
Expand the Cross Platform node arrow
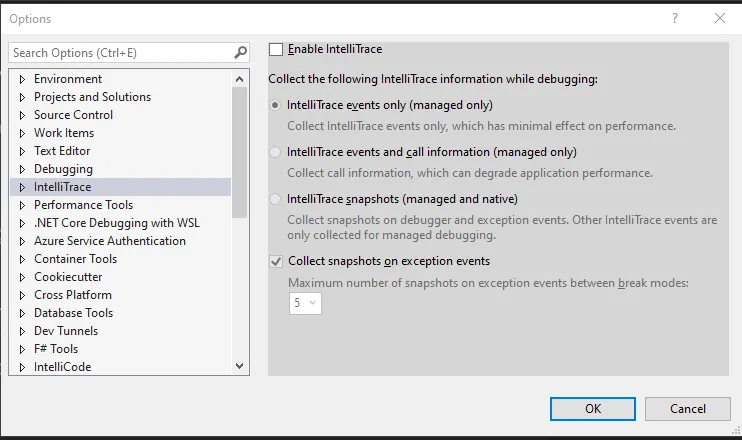coord(22,295)
